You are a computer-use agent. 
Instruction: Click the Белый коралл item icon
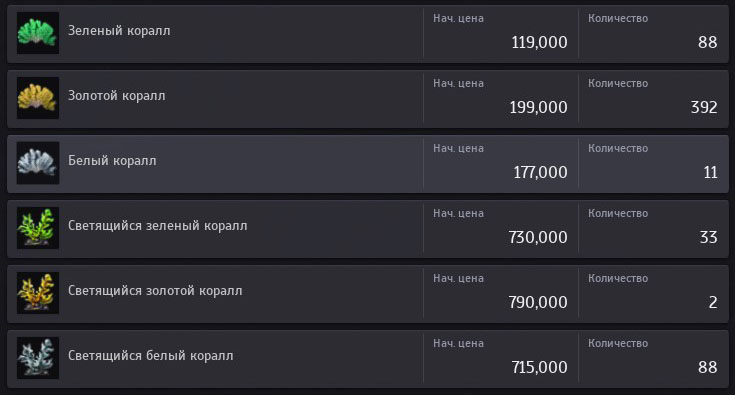[38, 163]
